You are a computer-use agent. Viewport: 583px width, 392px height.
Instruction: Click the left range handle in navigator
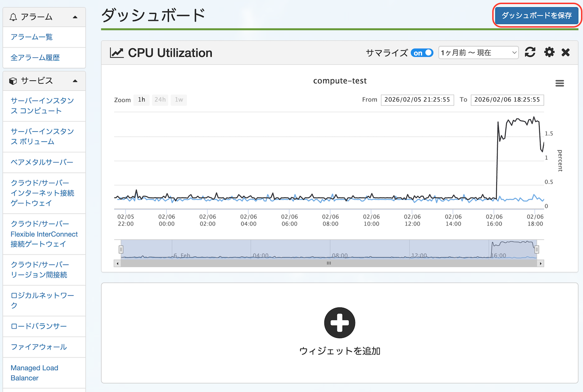pyautogui.click(x=121, y=249)
